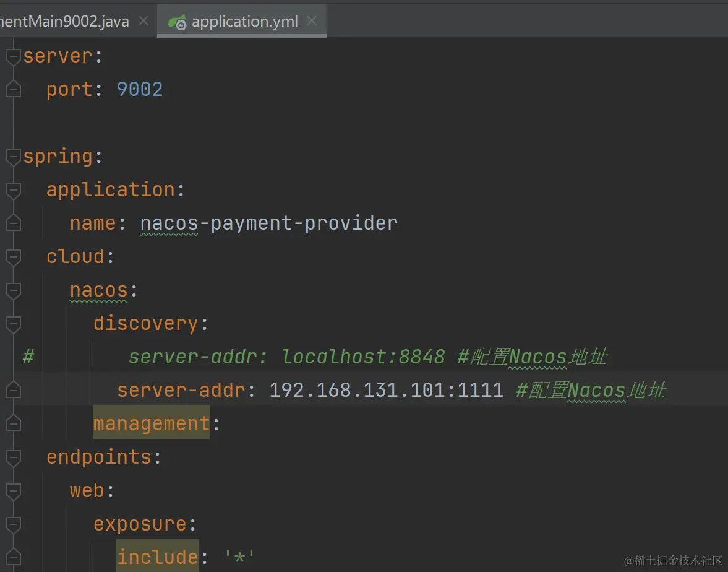Switch to the PaymentMain9002.java tab
The height and width of the screenshot is (572, 728).
(64, 22)
